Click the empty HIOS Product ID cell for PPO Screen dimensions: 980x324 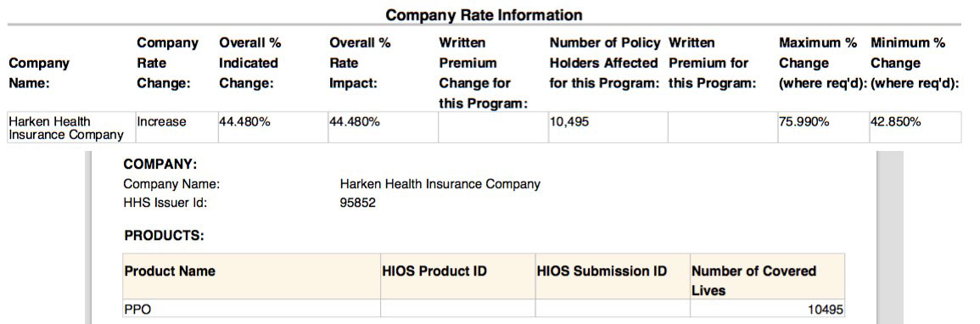click(457, 309)
